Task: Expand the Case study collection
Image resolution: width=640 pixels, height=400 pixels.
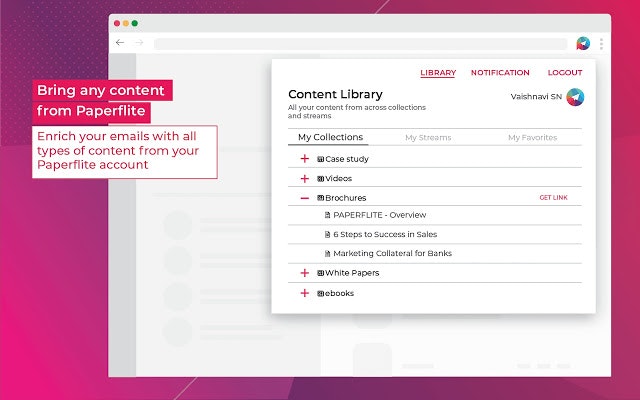Action: click(304, 159)
